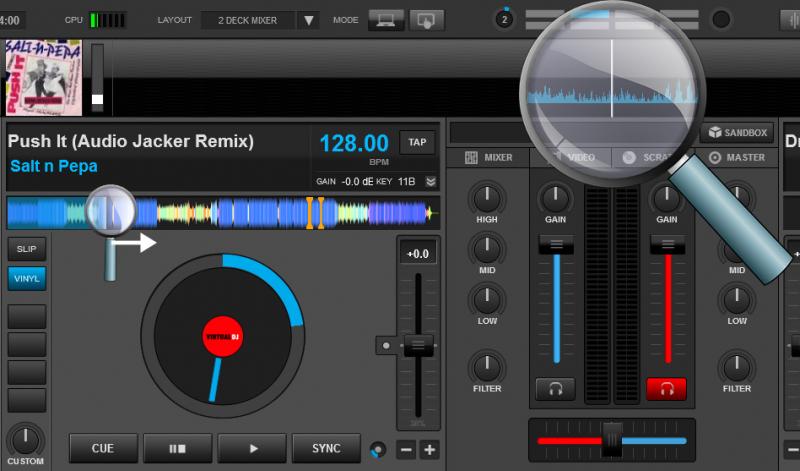Screen dimensions: 800x471
Task: Click the CUE button
Action: click(x=103, y=449)
